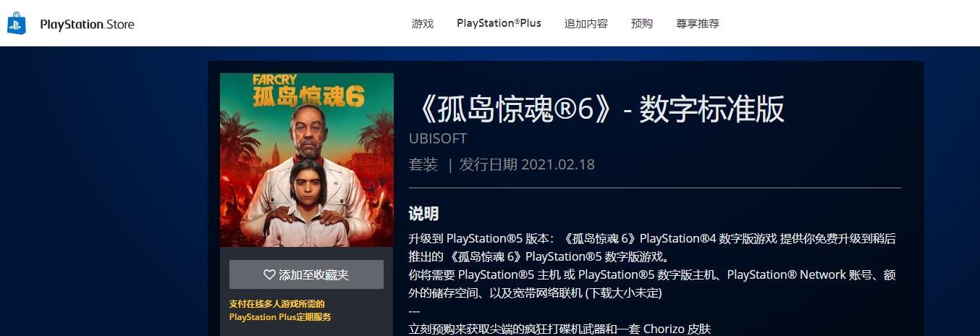The width and height of the screenshot is (980, 336).
Task: Click the heart icon on the favorites button
Action: (x=269, y=275)
